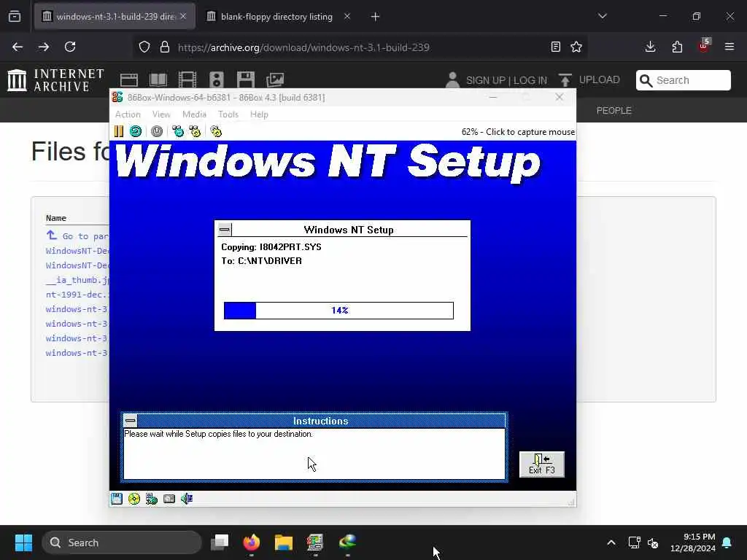Open Firefox downloads panel

(650, 47)
